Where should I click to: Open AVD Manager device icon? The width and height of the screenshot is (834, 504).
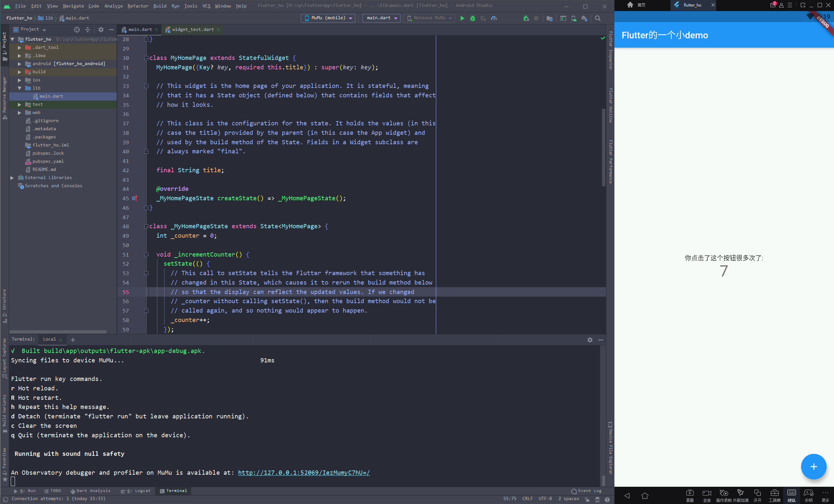coord(574,18)
